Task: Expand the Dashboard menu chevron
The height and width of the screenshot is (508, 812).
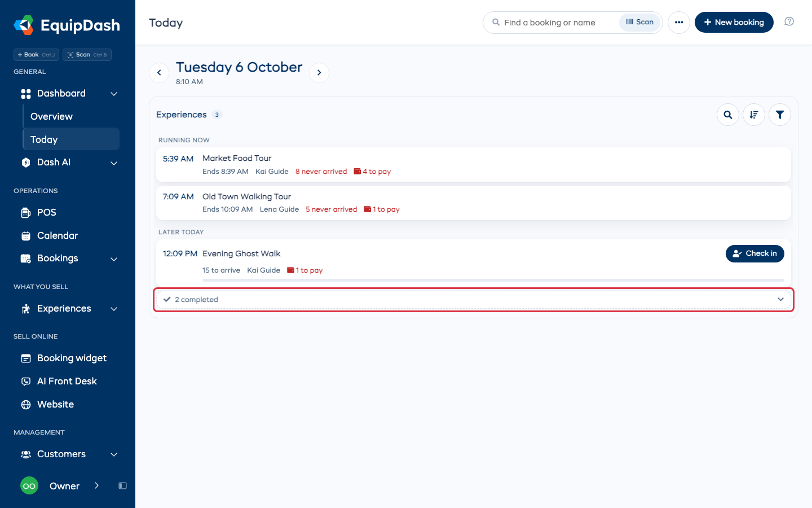Action: point(114,94)
